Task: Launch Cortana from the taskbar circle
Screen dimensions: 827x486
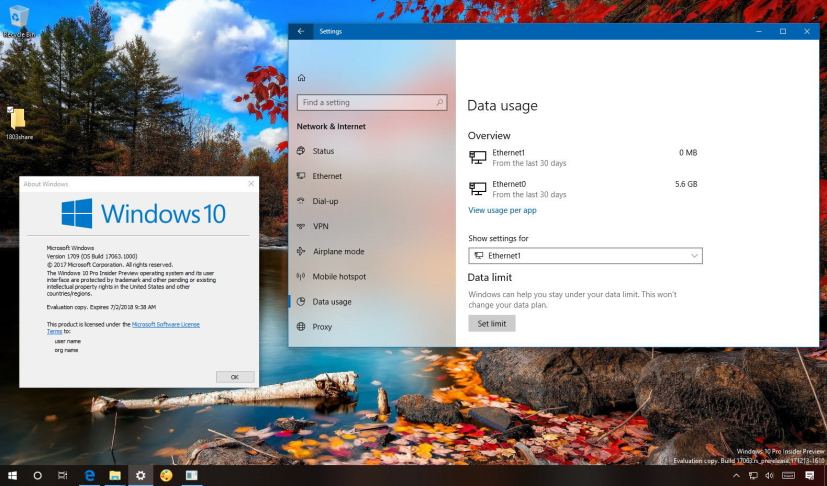Action: coord(37,475)
